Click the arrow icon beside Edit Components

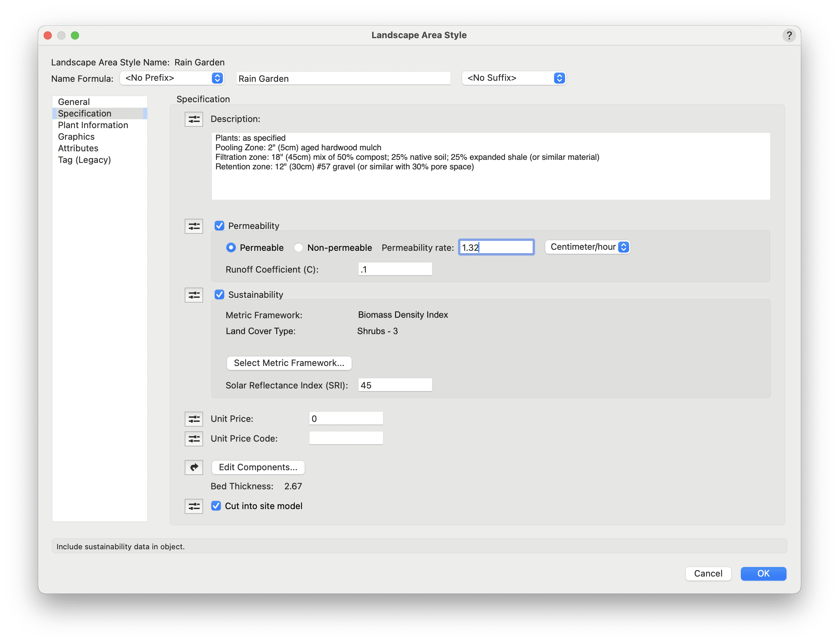194,467
